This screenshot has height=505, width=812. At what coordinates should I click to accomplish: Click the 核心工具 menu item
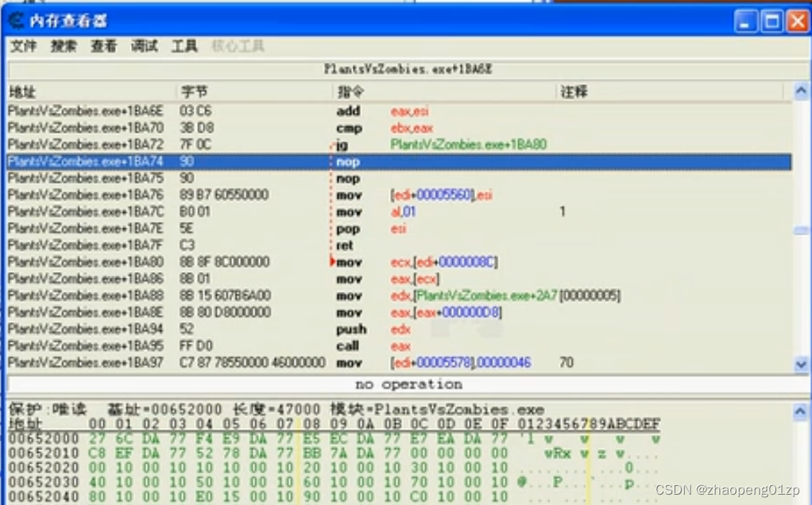(238, 46)
